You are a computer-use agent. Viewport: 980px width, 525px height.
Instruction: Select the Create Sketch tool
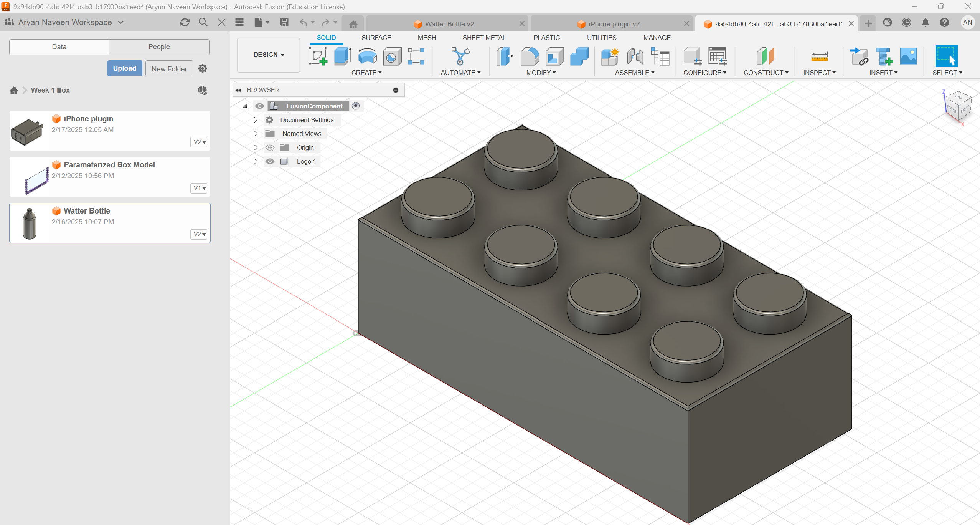point(318,56)
